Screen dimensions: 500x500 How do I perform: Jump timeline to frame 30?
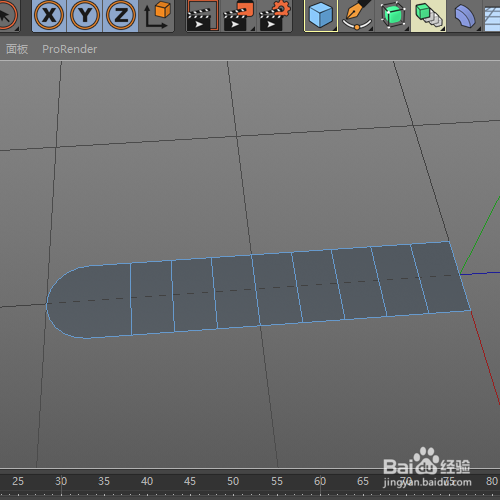pyautogui.click(x=61, y=481)
